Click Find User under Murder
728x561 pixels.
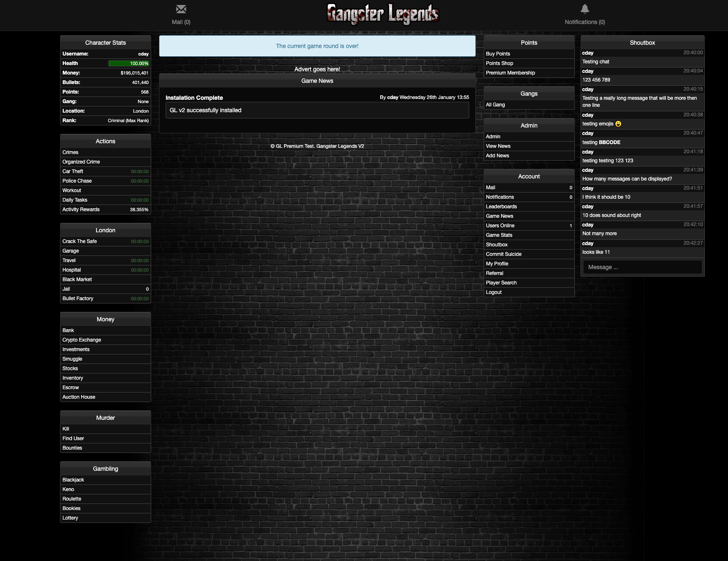click(x=73, y=438)
